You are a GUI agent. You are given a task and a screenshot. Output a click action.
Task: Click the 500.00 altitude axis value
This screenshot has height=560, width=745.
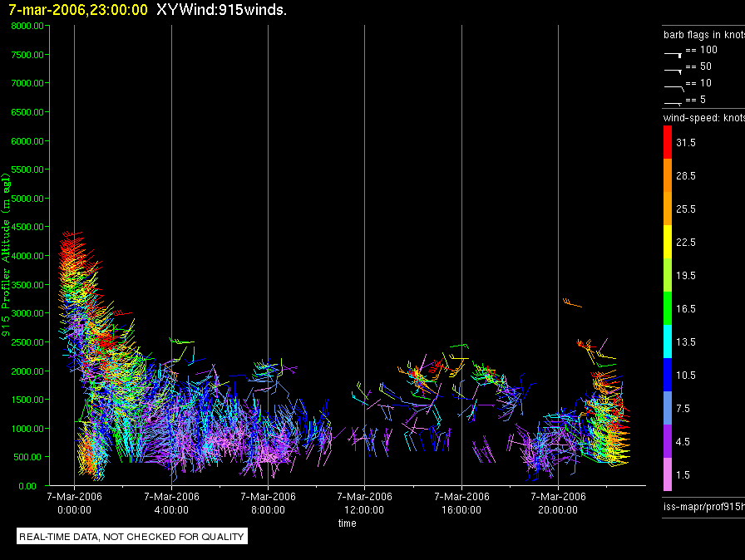(x=29, y=457)
